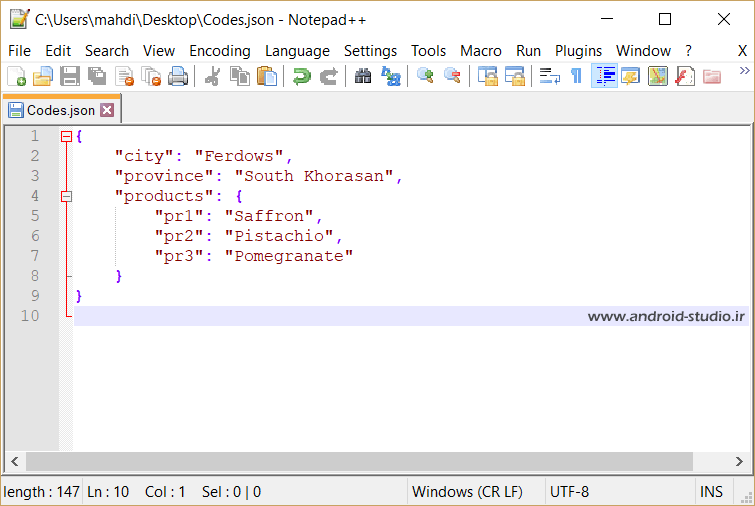Open the Macro menu
The width and height of the screenshot is (755, 506).
[x=481, y=51]
